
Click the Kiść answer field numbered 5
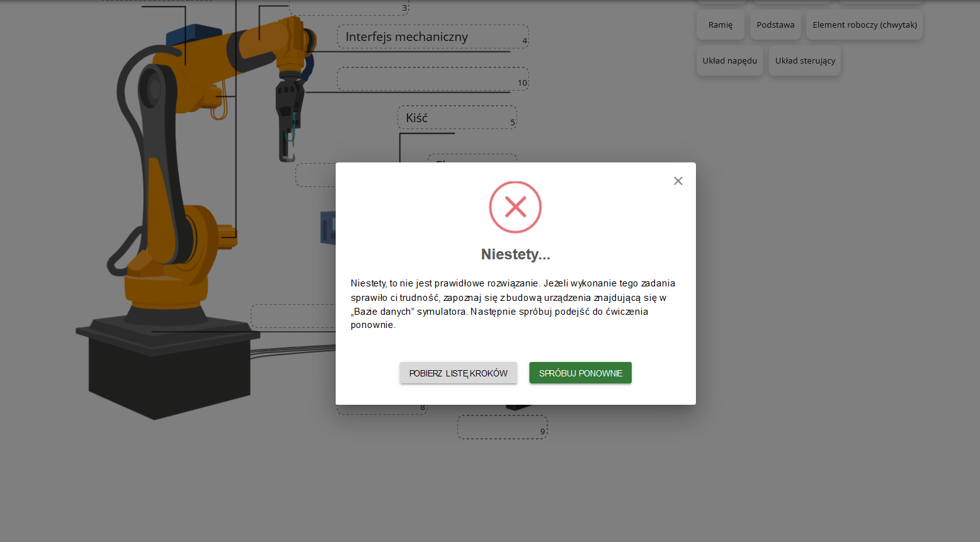tap(457, 118)
